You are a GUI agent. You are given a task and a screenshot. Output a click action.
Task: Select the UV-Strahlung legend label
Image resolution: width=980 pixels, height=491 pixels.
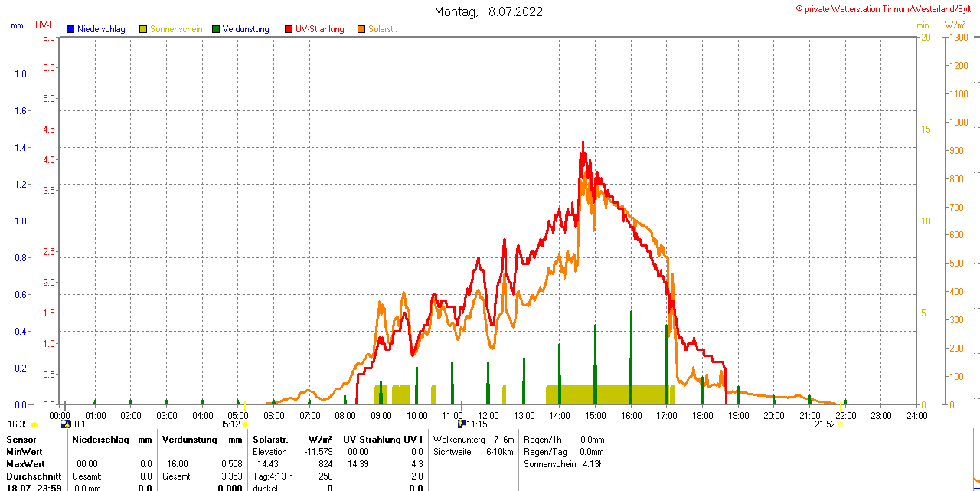tap(319, 29)
